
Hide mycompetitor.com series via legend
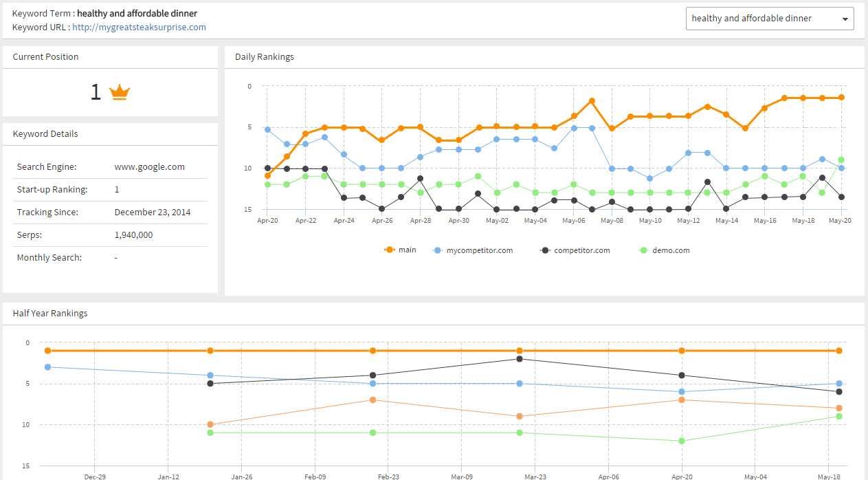473,250
